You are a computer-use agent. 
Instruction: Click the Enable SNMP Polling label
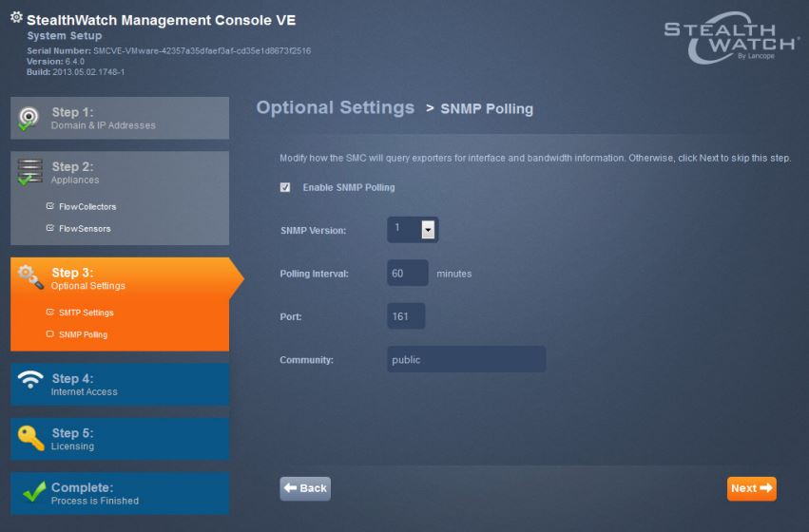point(349,188)
